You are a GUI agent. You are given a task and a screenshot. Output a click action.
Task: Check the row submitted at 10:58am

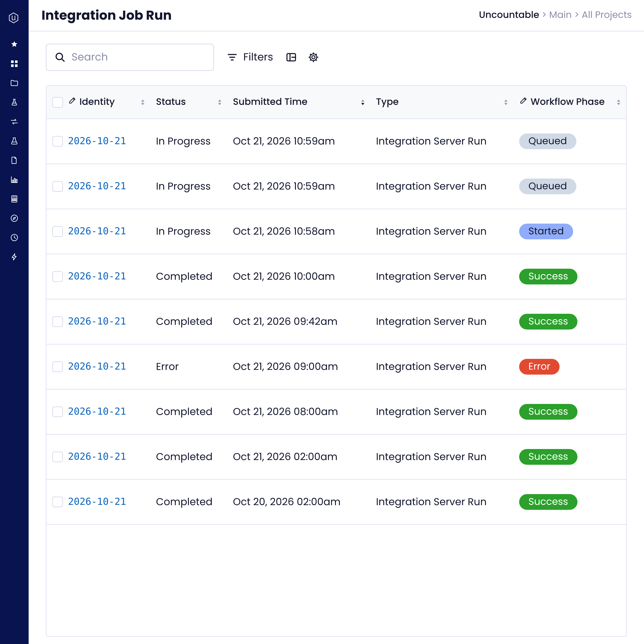point(58,231)
